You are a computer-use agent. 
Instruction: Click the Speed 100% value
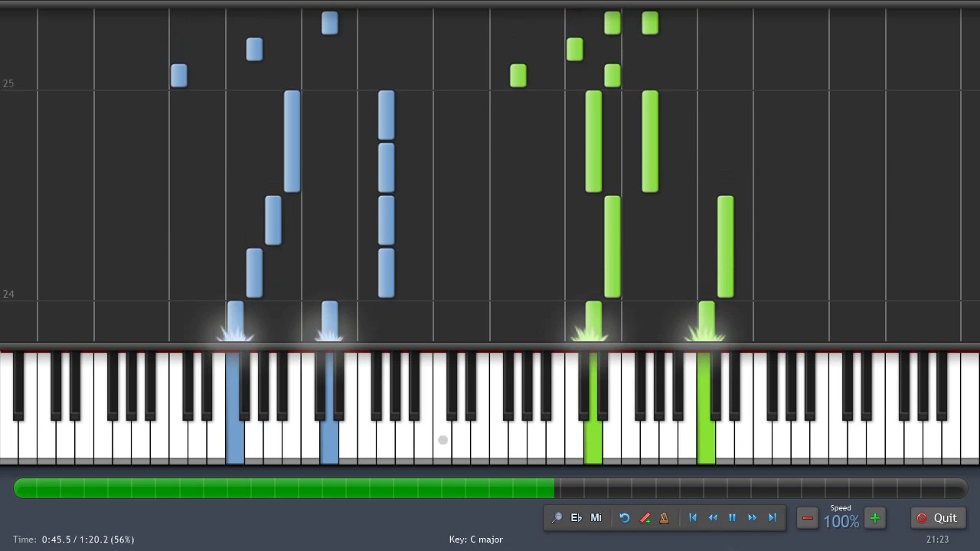[x=841, y=521]
